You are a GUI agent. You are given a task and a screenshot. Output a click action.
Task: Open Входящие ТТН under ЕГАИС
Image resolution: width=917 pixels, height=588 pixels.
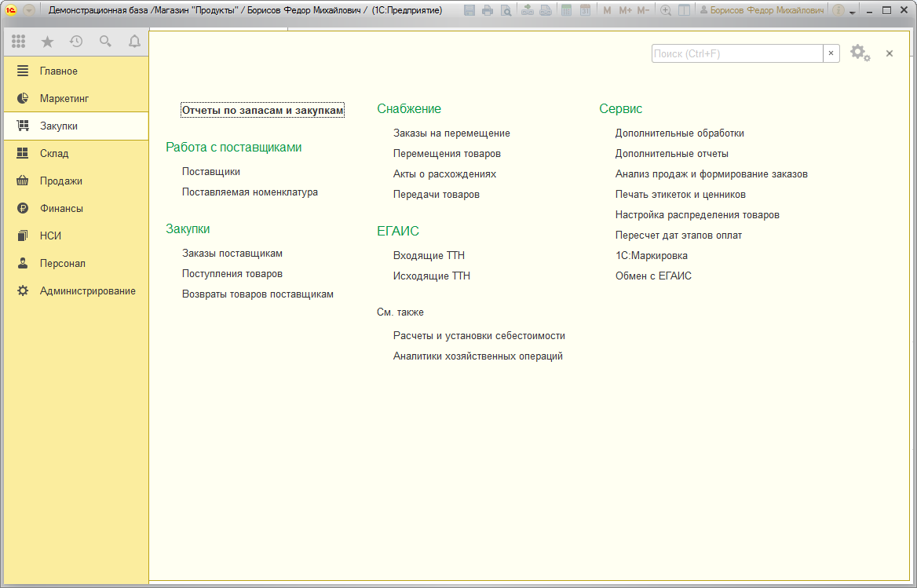[x=429, y=255]
